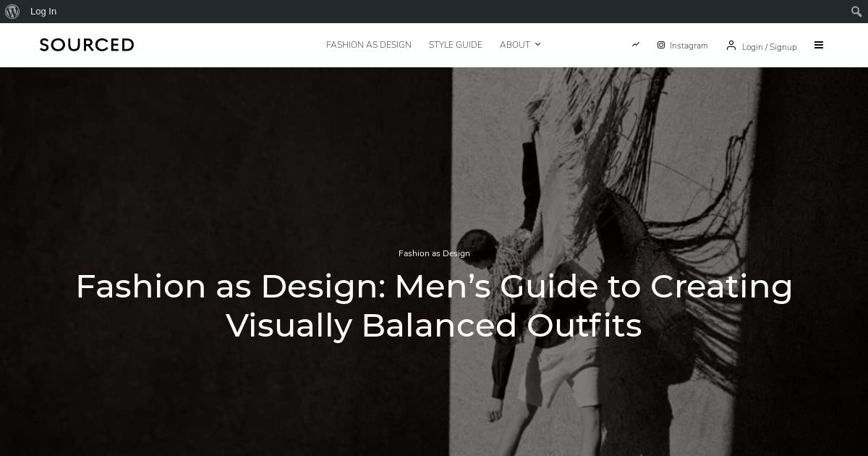Click the Fashion as Design category label

(x=434, y=253)
